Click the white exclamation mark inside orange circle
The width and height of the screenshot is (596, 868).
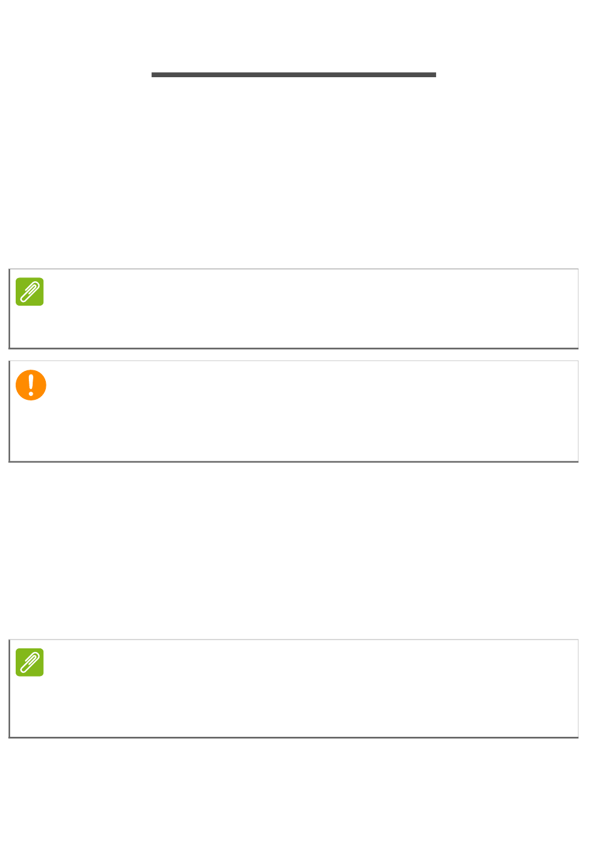pyautogui.click(x=31, y=383)
